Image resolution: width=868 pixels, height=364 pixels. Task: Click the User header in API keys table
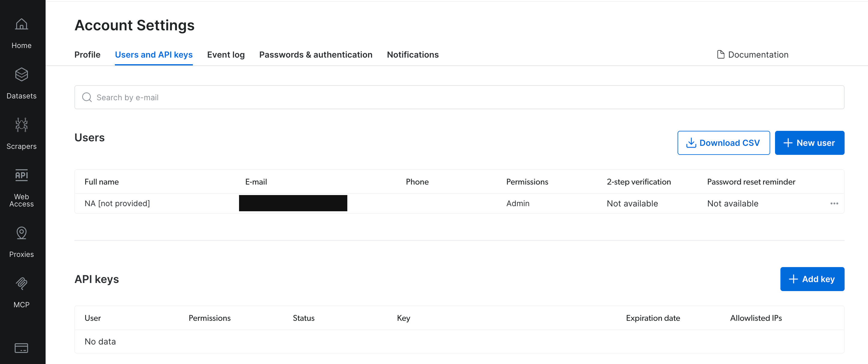click(x=92, y=318)
